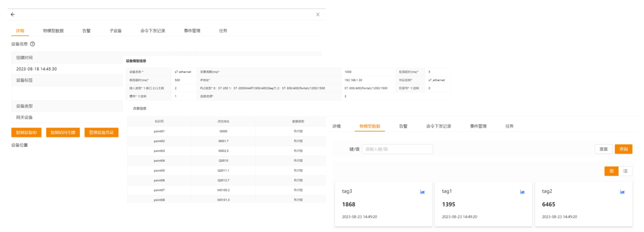Switch to 物模型数据 tab in left panel
This screenshot has height=232, width=644.
[53, 31]
